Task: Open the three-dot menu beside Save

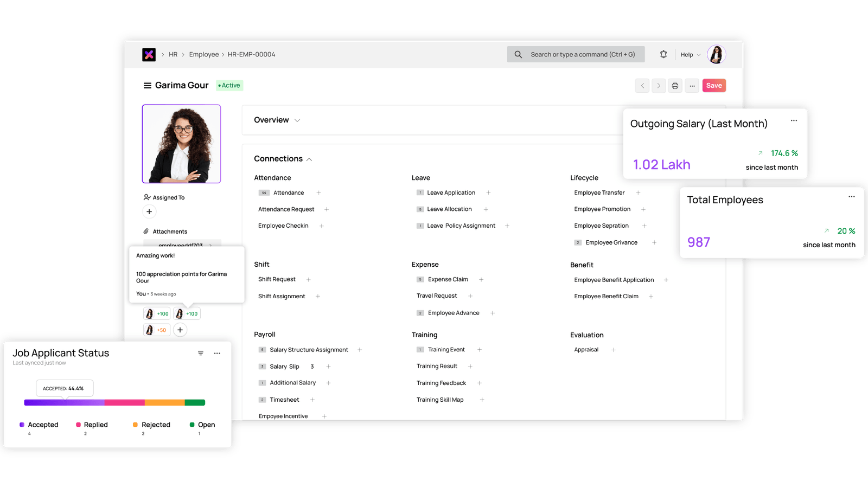Action: pyautogui.click(x=692, y=86)
